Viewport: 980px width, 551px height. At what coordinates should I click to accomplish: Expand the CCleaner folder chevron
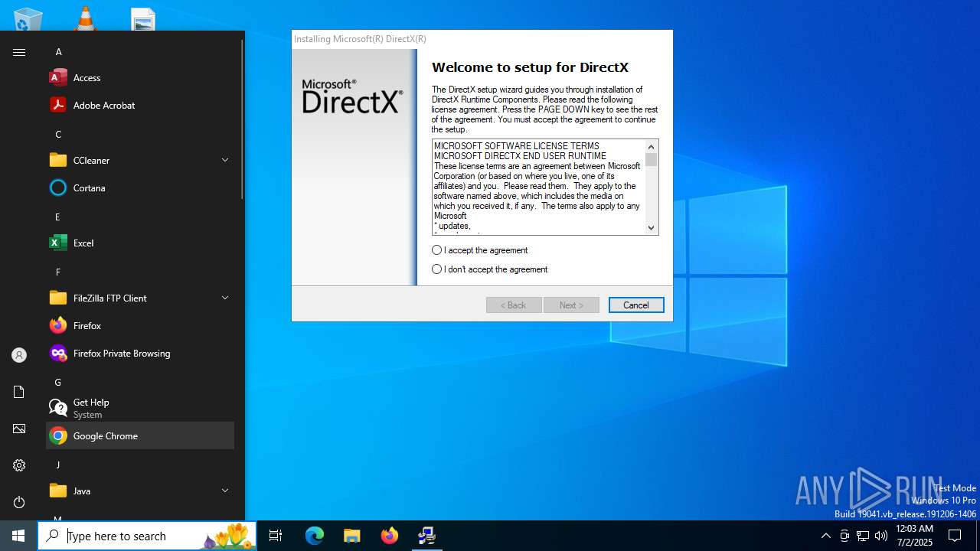pos(225,160)
